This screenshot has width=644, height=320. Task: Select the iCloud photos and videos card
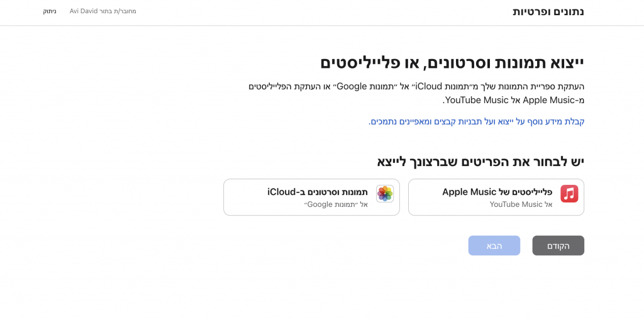pyautogui.click(x=311, y=197)
